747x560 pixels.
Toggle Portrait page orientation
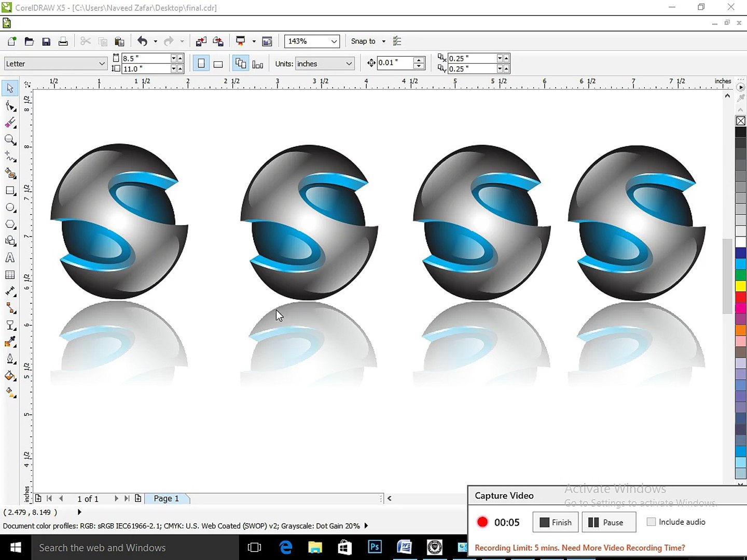coord(201,64)
